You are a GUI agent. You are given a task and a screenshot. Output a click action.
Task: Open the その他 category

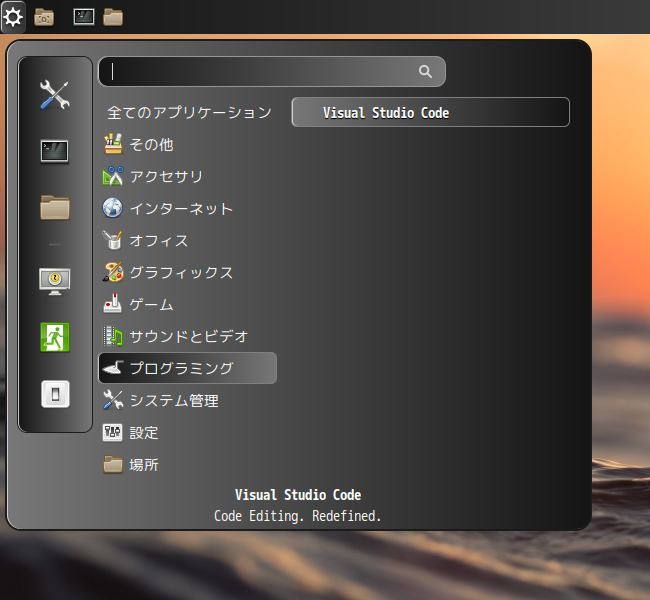[x=188, y=144]
